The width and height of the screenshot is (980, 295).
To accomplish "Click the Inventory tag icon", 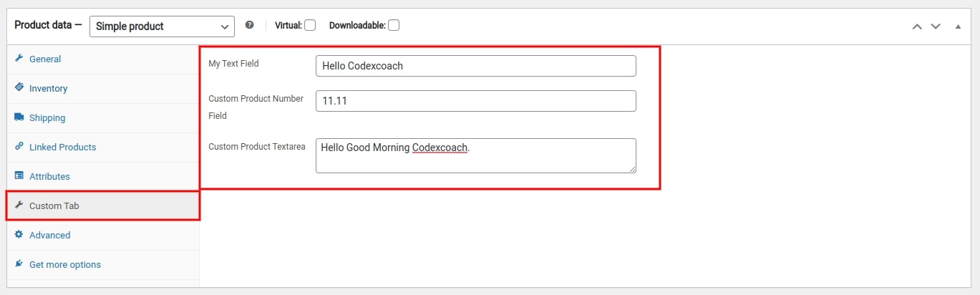I will [x=19, y=87].
